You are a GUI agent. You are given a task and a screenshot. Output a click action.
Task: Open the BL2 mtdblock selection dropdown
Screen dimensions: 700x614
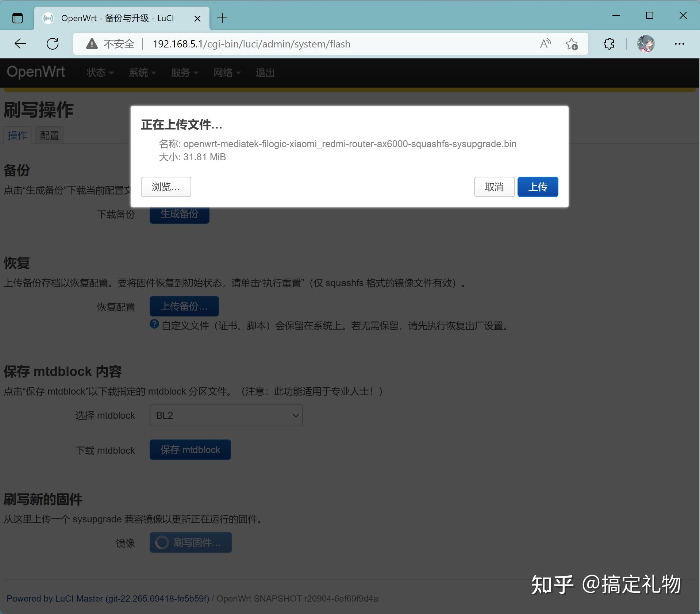[x=226, y=415]
